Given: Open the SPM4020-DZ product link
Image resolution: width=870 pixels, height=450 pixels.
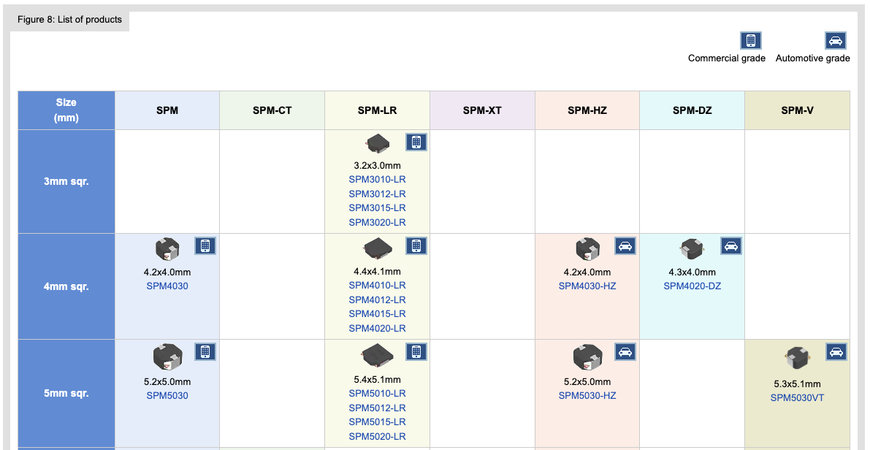Looking at the screenshot, I should tap(692, 286).
